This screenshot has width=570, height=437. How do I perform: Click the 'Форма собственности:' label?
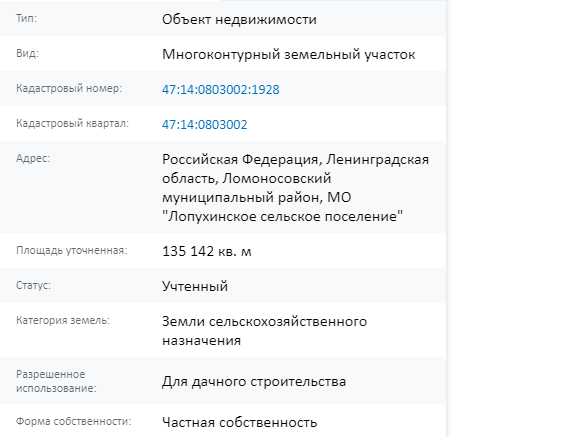pyautogui.click(x=74, y=421)
